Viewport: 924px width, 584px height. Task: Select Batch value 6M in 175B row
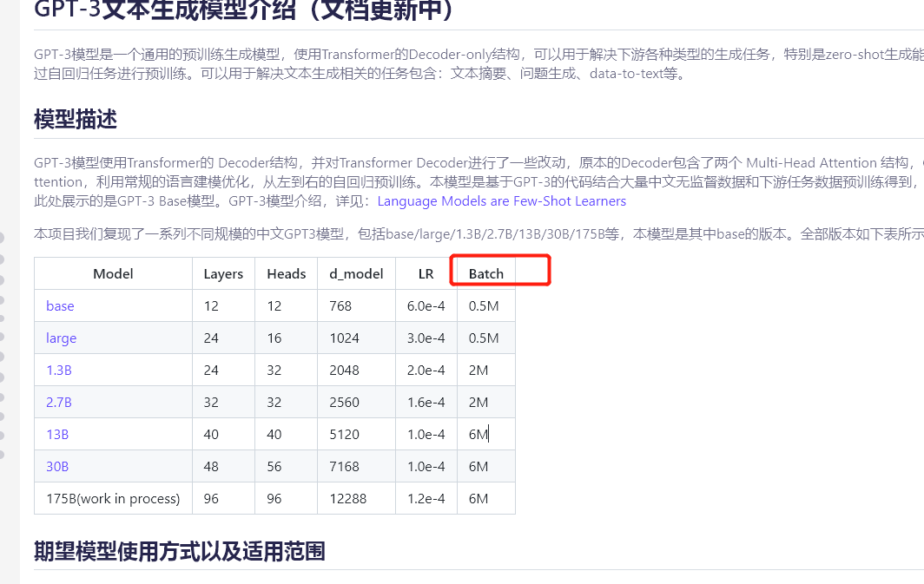478,499
